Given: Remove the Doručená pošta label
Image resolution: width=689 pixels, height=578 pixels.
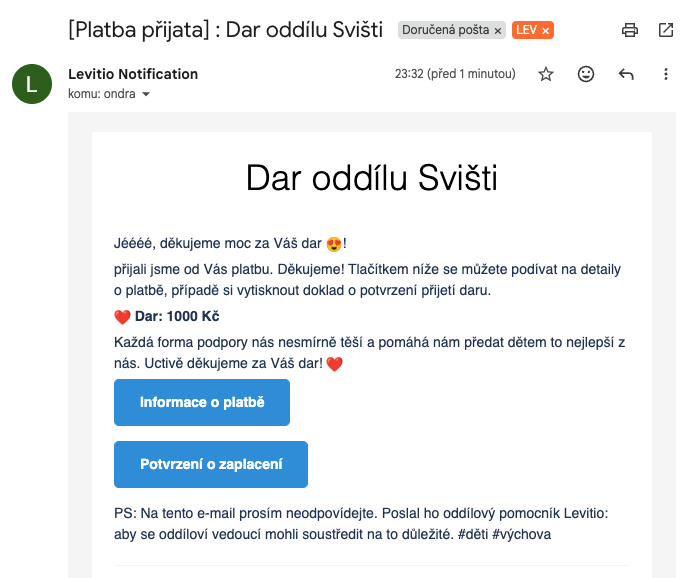Looking at the screenshot, I should coord(498,31).
